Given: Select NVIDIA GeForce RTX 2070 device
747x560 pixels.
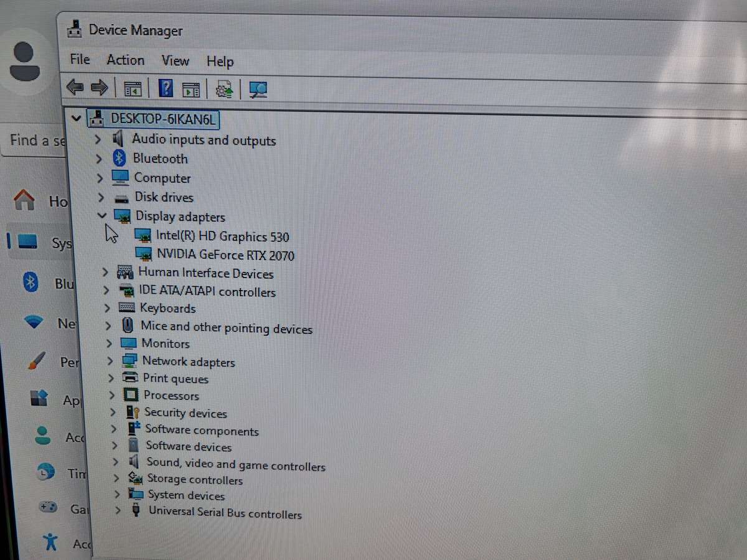Looking at the screenshot, I should coord(225,255).
